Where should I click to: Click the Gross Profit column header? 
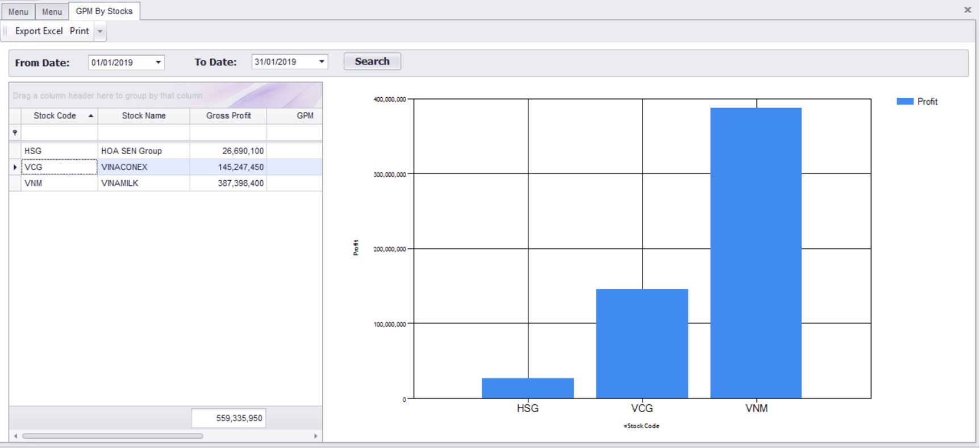228,115
